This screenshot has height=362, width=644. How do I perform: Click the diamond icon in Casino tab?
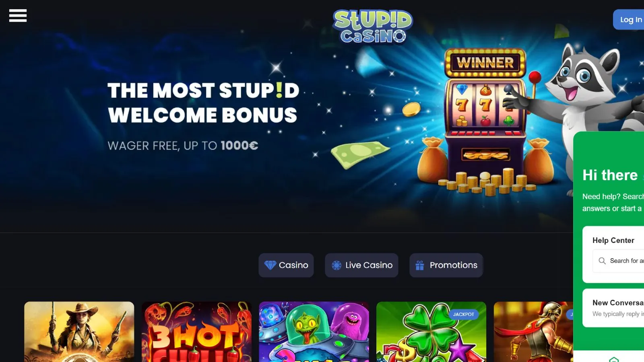[270, 265]
